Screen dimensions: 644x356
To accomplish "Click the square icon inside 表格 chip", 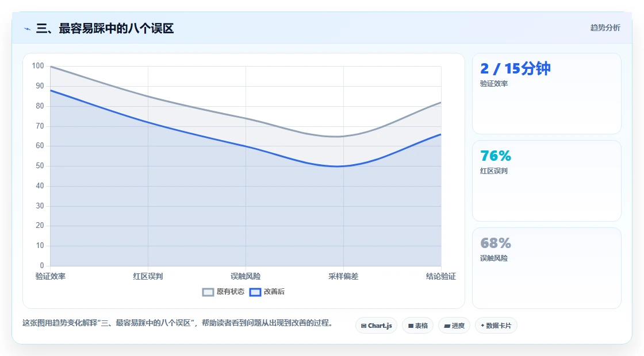I will (411, 326).
